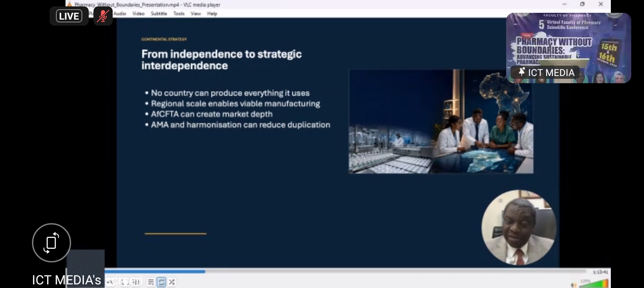Toggle VLC shuffle random playback
Image resolution: width=644 pixels, height=288 pixels.
tap(172, 282)
